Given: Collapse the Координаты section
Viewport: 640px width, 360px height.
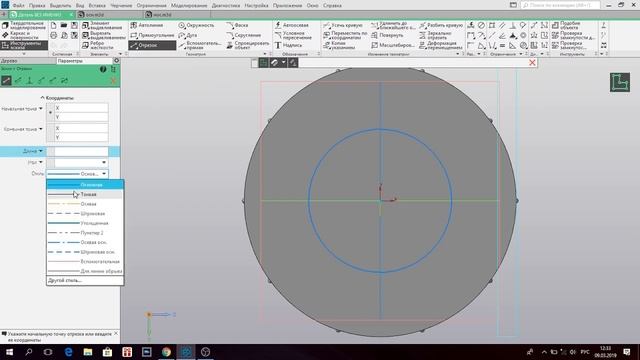Looking at the screenshot, I should point(42,98).
